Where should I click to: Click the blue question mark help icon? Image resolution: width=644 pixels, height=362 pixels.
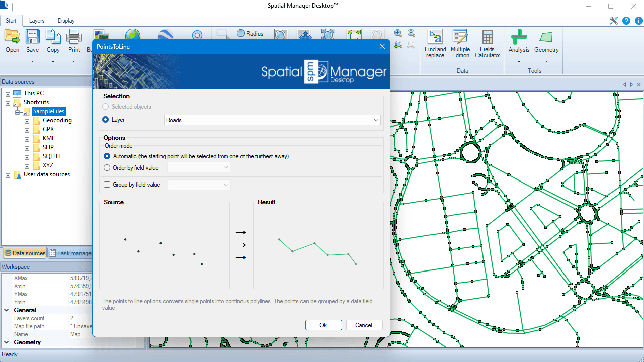tap(626, 21)
